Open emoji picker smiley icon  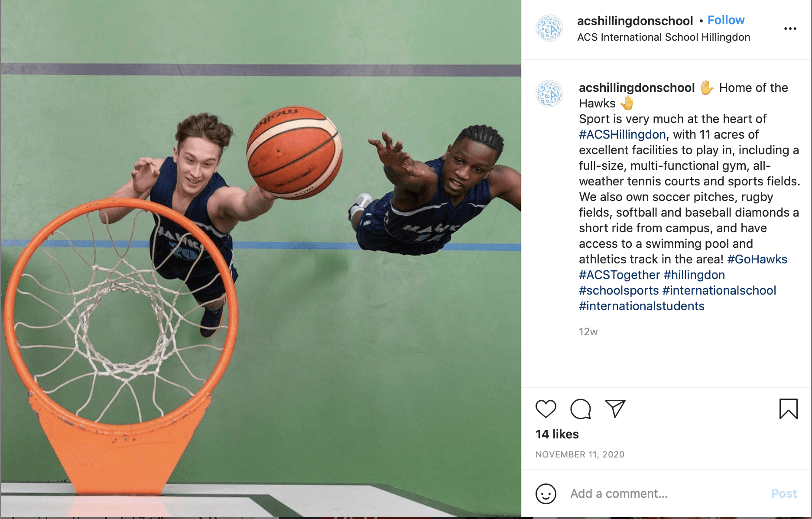pos(546,493)
